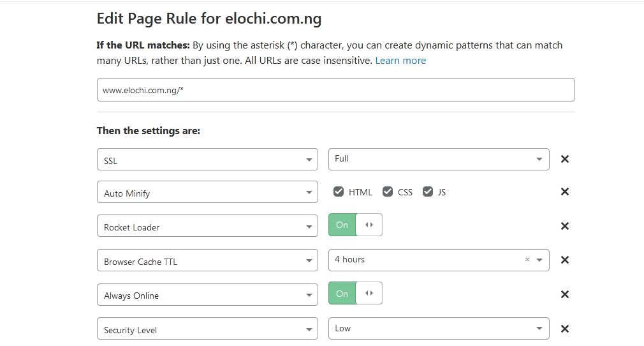644x346 pixels.
Task: Expand the Browser Cache TTL setting dropdown
Action: [x=207, y=260]
